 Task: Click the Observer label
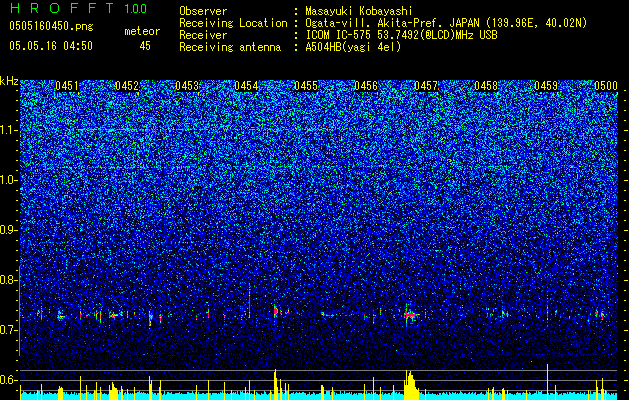pyautogui.click(x=203, y=11)
